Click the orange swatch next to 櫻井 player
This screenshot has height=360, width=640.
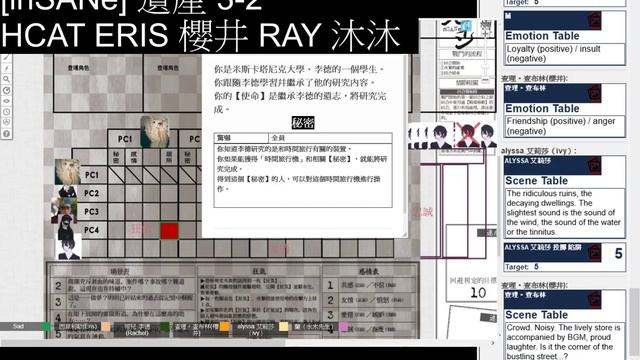click(224, 327)
